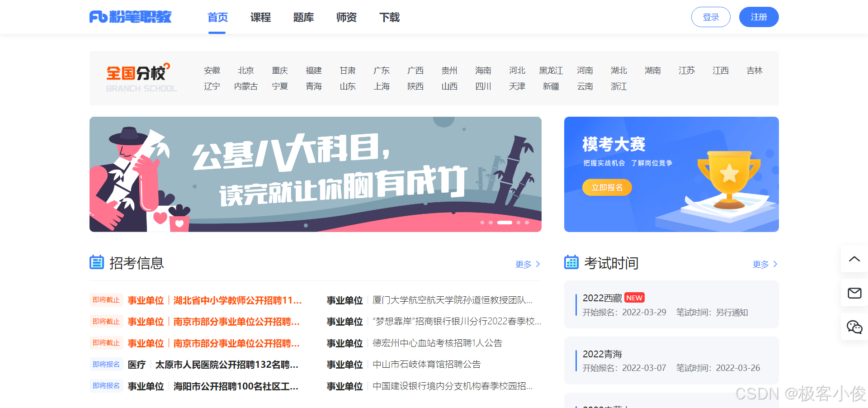Open 厦门大学航空航天学院 recruitment notice
868x408 pixels.
[x=453, y=300]
